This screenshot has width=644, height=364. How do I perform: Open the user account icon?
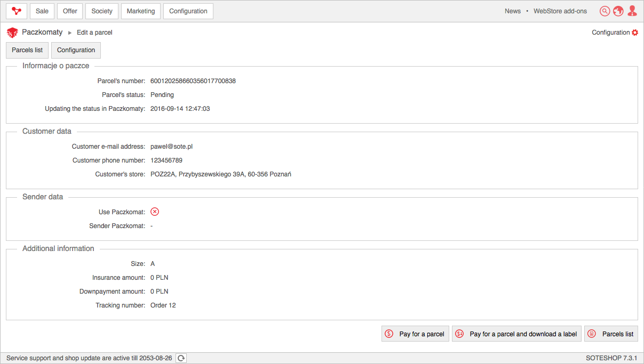click(632, 11)
